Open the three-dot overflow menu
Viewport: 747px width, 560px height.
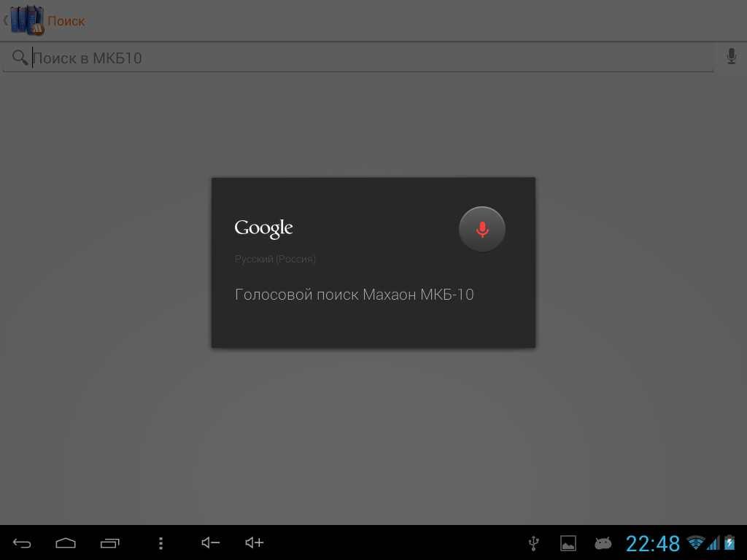tap(161, 542)
